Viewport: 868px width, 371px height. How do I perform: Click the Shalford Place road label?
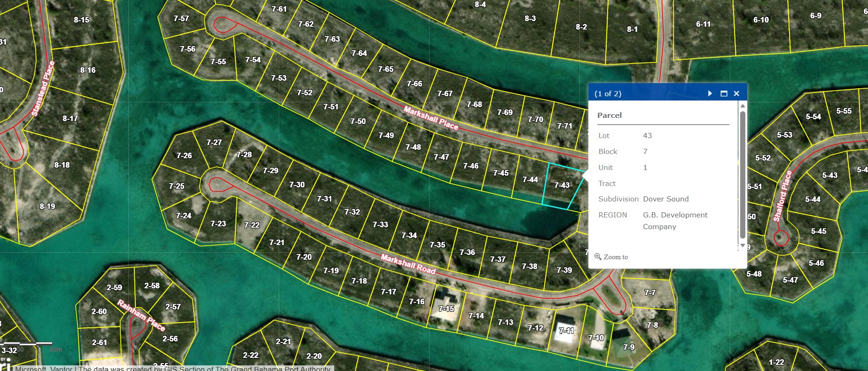(782, 196)
